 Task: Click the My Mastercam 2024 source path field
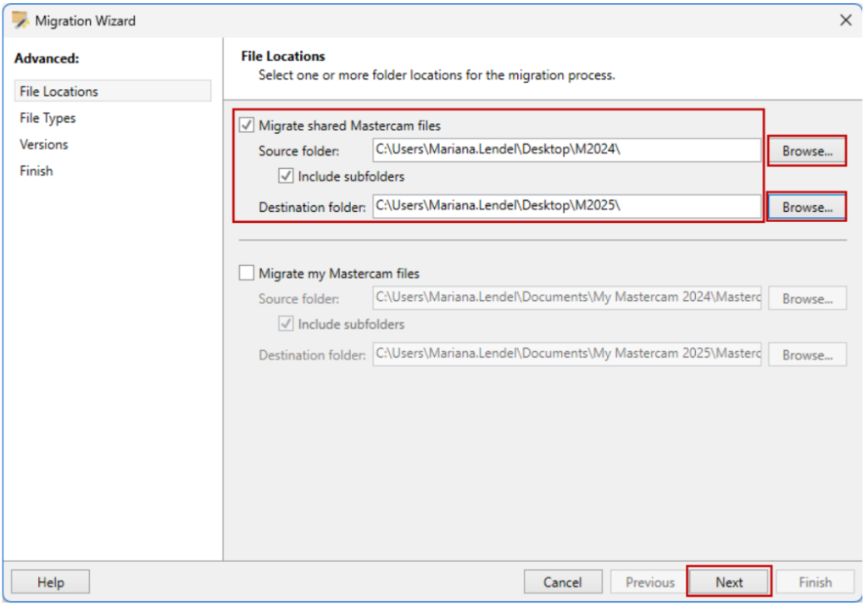coord(567,298)
